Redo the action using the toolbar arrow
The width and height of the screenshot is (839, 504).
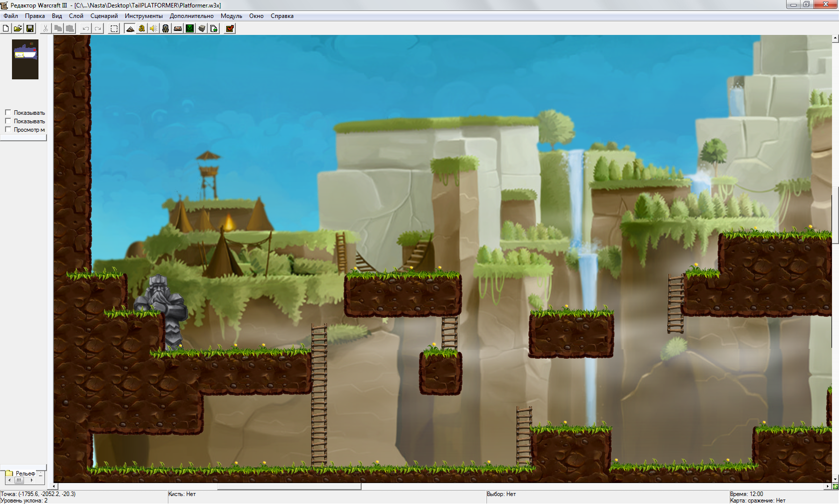[98, 28]
